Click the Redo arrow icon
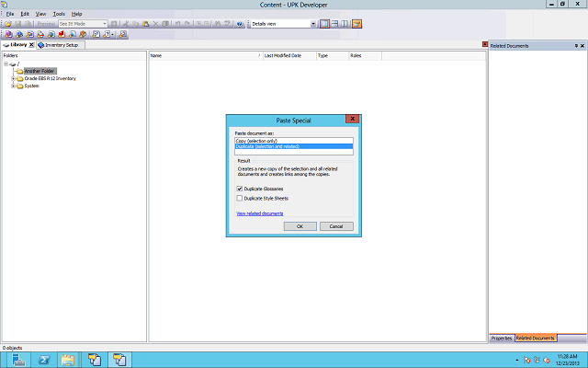Image resolution: width=588 pixels, height=368 pixels. (187, 24)
